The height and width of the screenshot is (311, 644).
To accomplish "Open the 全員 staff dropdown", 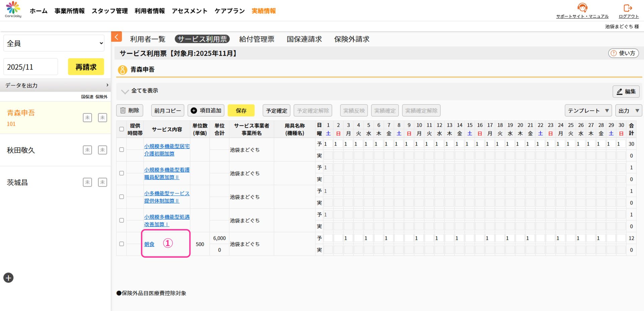I will point(54,43).
